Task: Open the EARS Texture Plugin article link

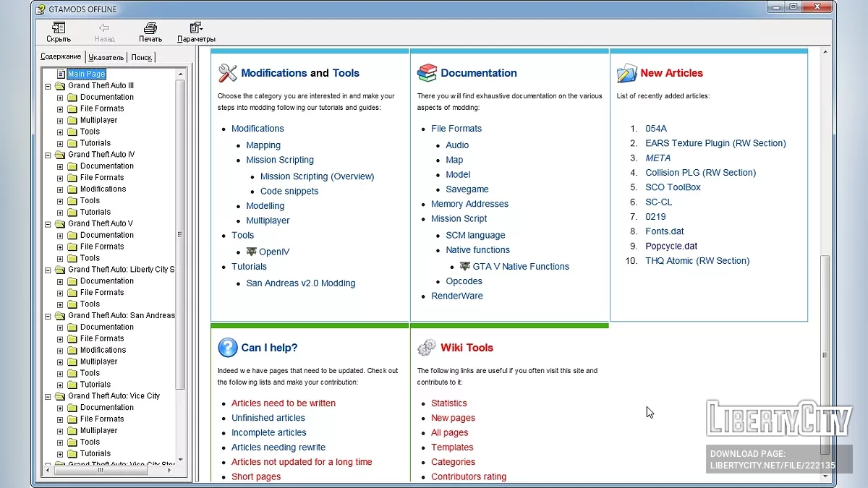Action: coord(715,143)
